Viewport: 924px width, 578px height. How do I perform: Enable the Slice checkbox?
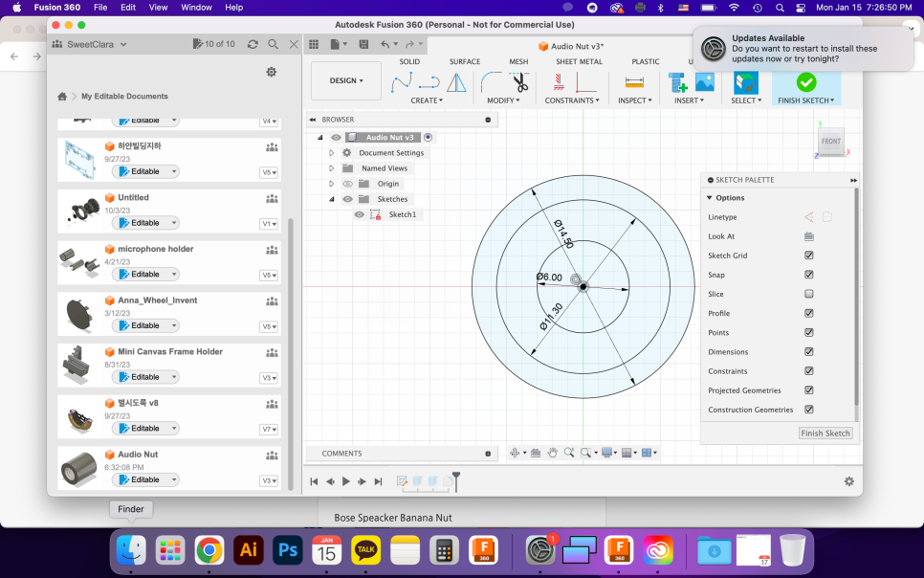click(x=809, y=294)
